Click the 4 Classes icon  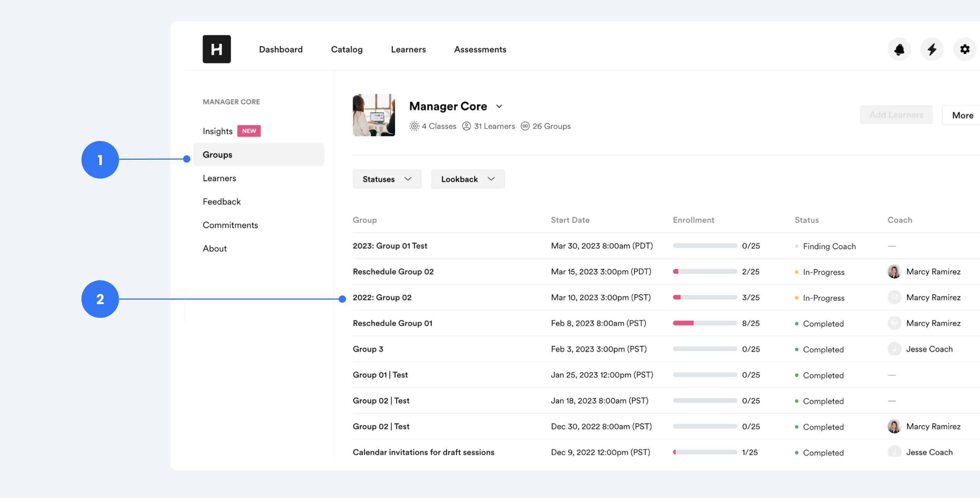tap(414, 126)
